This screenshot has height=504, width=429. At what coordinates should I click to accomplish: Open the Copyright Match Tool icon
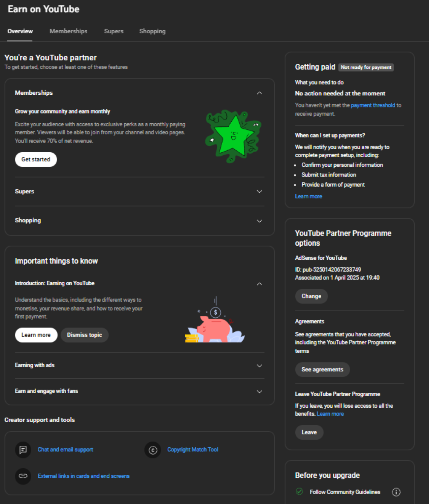153,450
